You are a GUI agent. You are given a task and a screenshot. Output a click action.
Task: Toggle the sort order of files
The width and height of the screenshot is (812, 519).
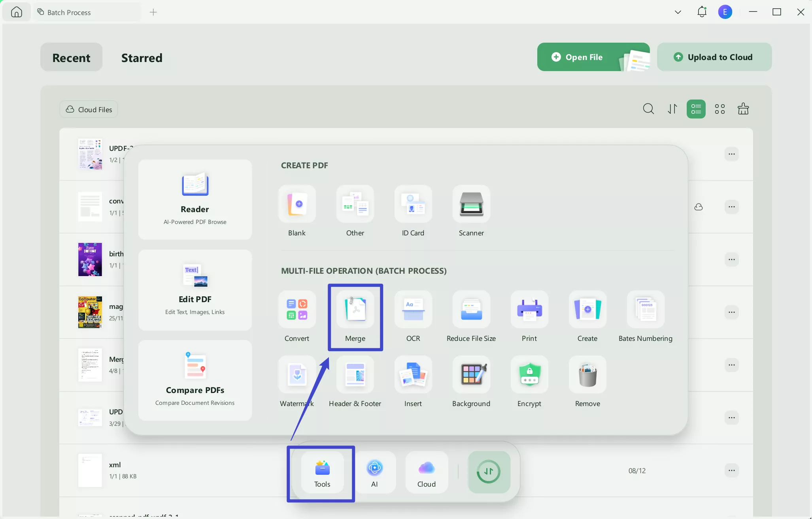click(672, 109)
